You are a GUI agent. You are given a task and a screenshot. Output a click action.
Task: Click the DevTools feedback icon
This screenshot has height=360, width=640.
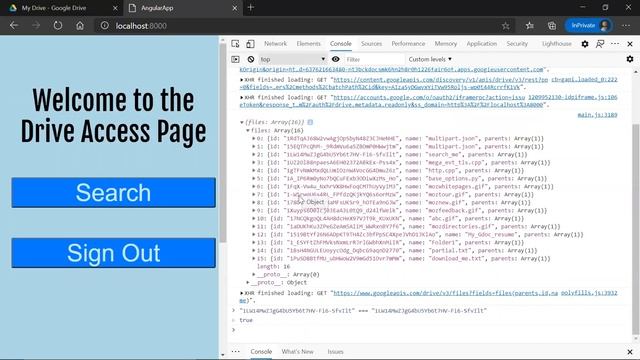pos(600,44)
